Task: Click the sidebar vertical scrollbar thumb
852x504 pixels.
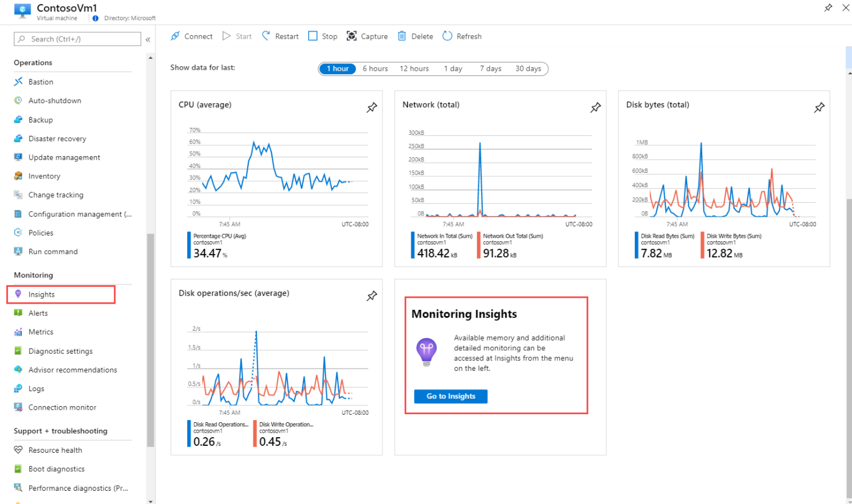Action: pos(150,340)
